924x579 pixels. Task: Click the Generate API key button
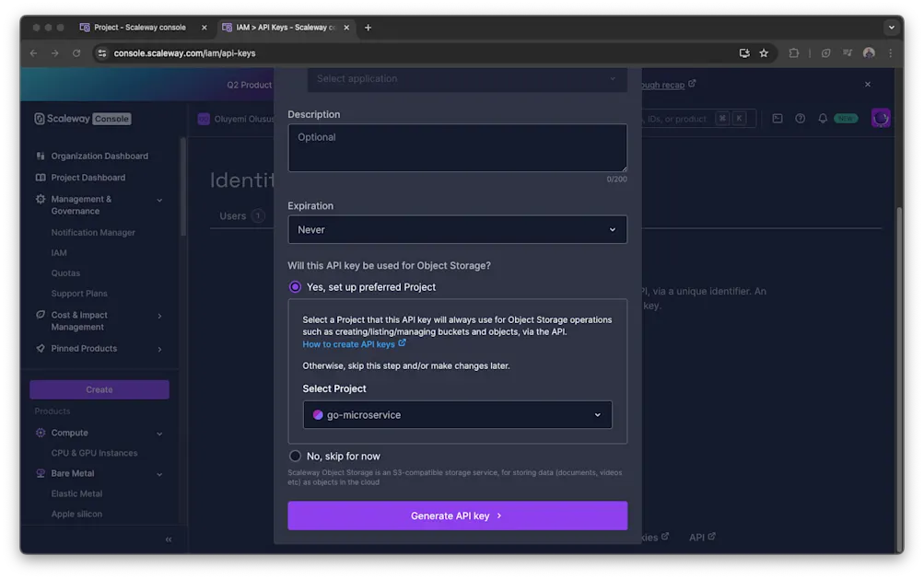[x=457, y=515]
